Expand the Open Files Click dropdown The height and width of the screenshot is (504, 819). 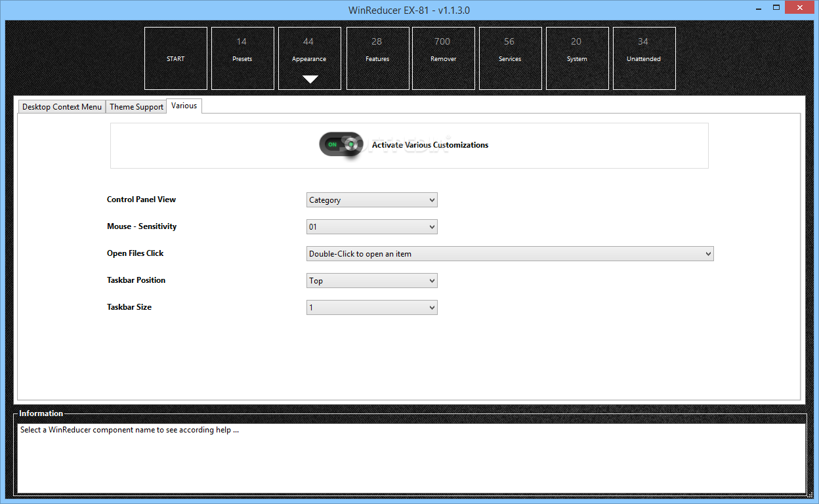tap(510, 254)
